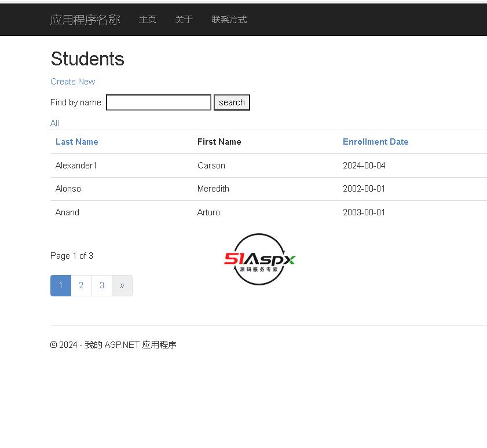This screenshot has width=487, height=448.
Task: Click the 2024-00-04 enrollment date cell
Action: [364, 166]
